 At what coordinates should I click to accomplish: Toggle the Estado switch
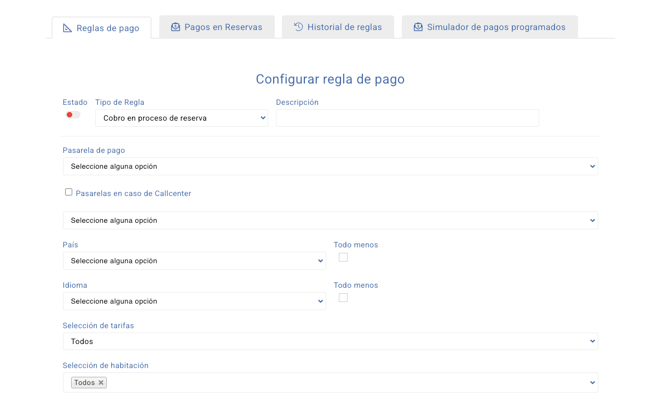(x=72, y=115)
